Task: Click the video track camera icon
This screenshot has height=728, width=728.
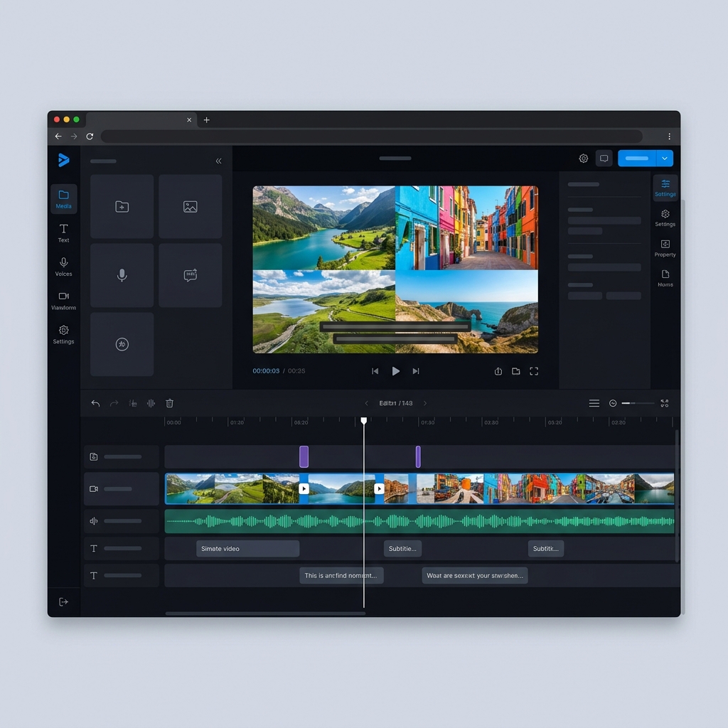Action: tap(94, 488)
